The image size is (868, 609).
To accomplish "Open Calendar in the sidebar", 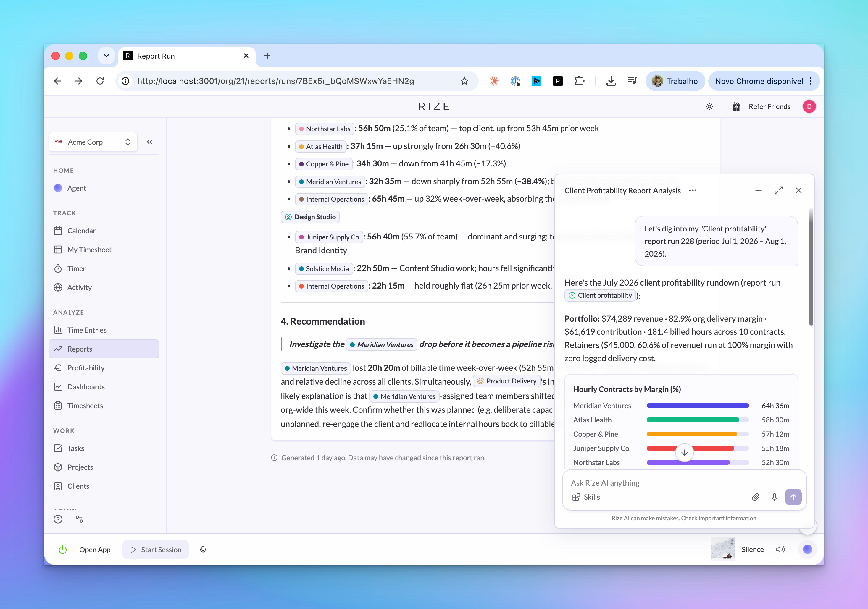I will [104, 231].
